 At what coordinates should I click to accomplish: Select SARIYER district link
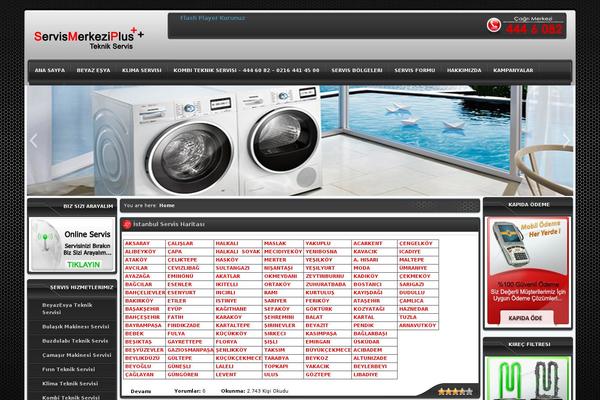[x=275, y=301]
